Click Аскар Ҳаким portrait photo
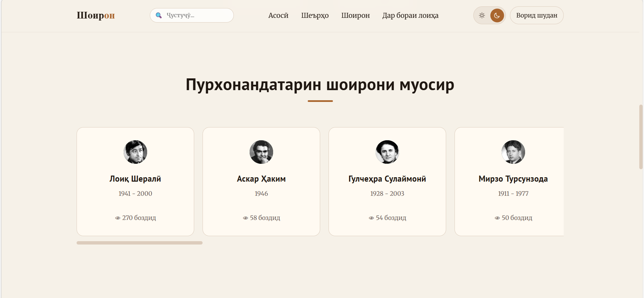 pyautogui.click(x=261, y=152)
